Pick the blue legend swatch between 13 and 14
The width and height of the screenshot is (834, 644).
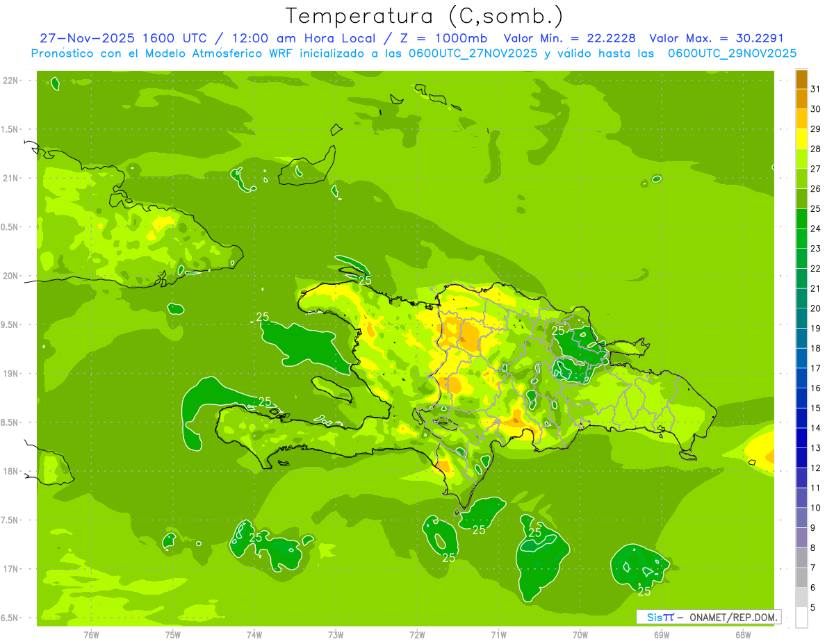pyautogui.click(x=801, y=438)
